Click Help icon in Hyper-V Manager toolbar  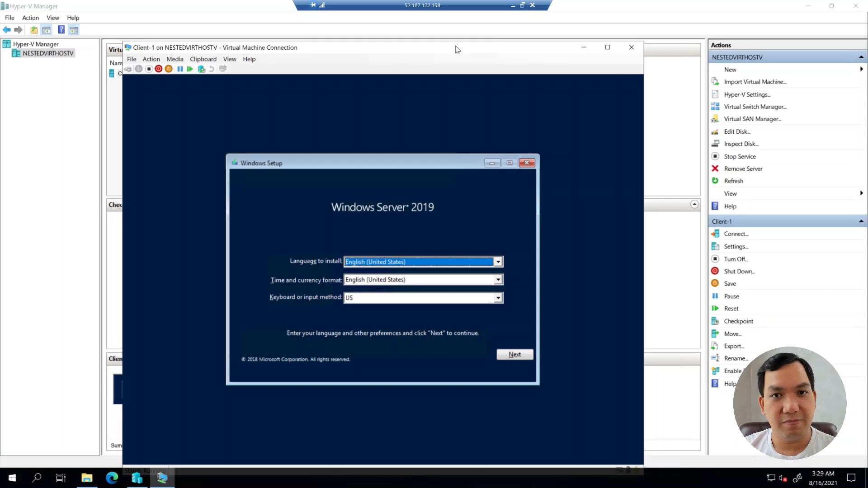61,30
